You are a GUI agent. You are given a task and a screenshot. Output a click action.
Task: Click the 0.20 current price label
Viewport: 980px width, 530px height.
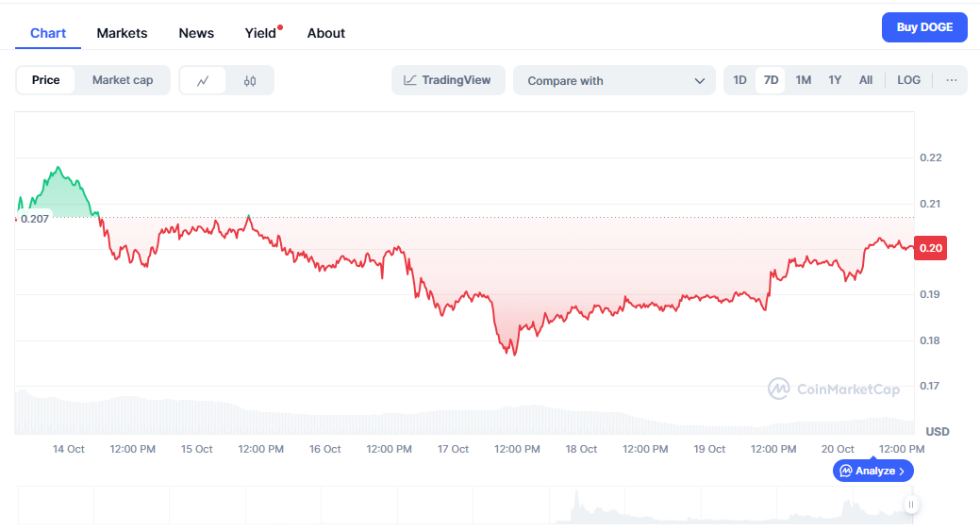929,248
